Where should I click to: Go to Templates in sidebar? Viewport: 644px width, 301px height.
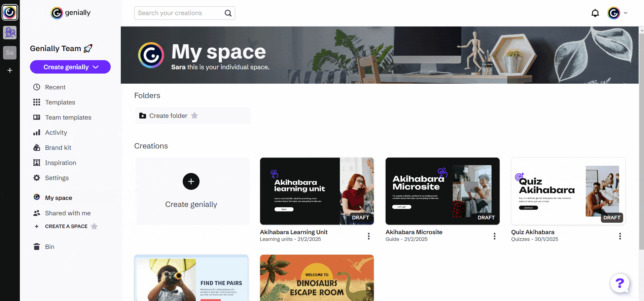(x=60, y=102)
